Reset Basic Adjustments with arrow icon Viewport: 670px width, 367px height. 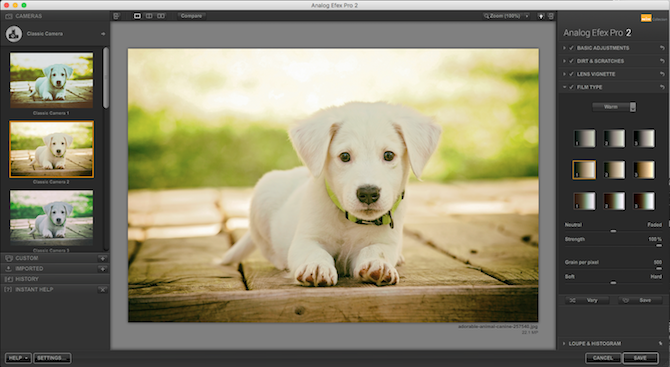pyautogui.click(x=662, y=48)
